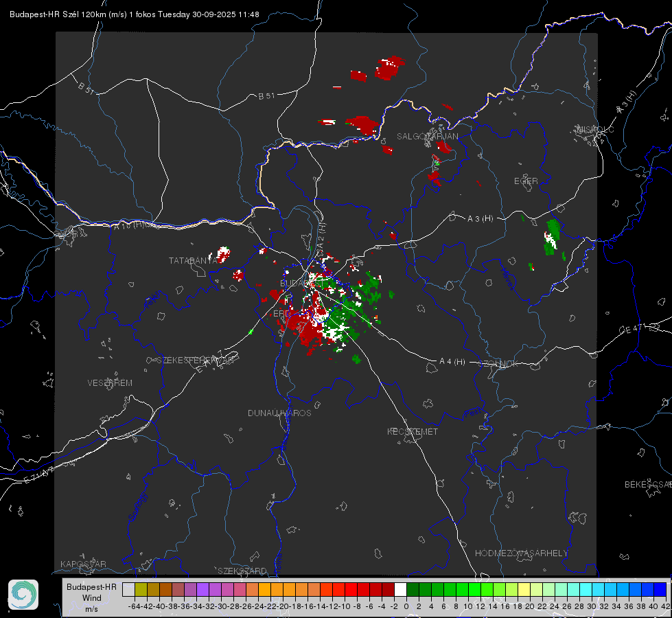Click the KECSKEMÉT city label
The image size is (672, 618).
(x=413, y=431)
